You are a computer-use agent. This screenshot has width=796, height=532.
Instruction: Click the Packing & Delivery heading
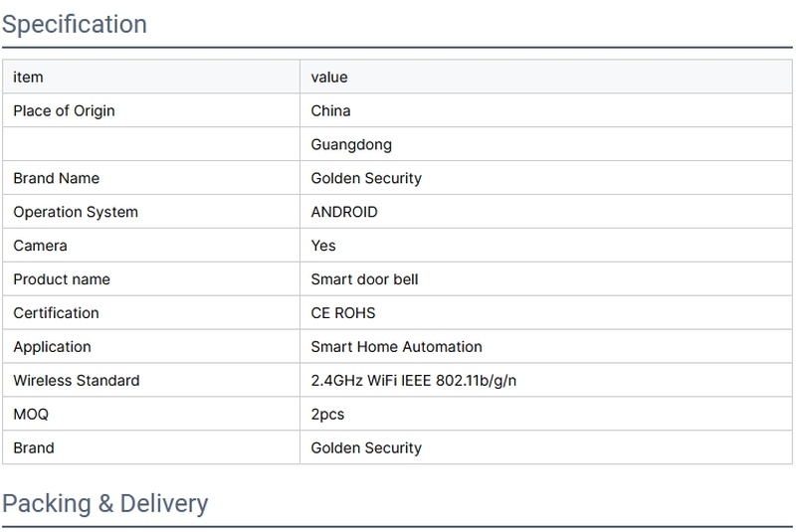pos(105,503)
